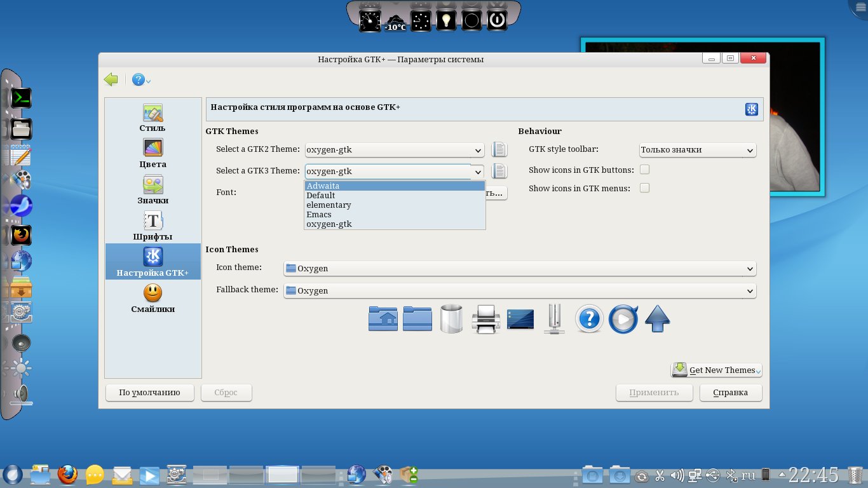868x488 pixels.
Task: Select Emacs theme from the list
Action: [394, 215]
